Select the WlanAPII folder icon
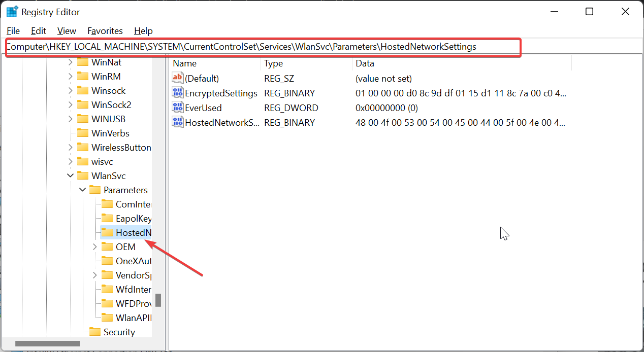Viewport: 644px width, 352px height. click(x=107, y=318)
